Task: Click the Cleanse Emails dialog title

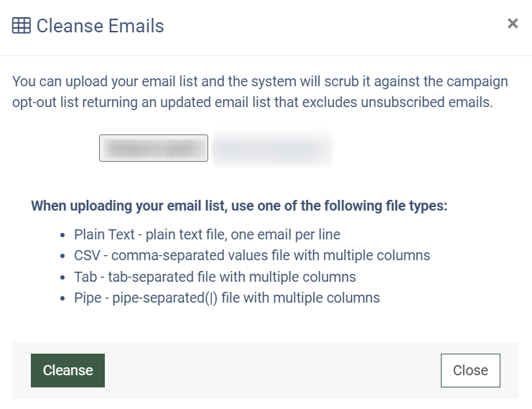Action: click(x=100, y=26)
